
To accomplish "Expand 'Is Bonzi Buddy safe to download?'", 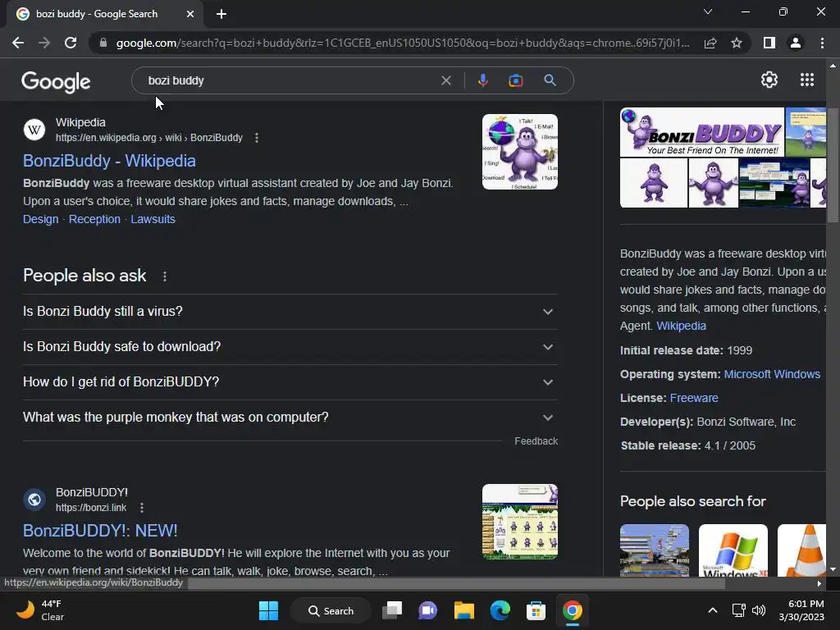I will pos(290,347).
